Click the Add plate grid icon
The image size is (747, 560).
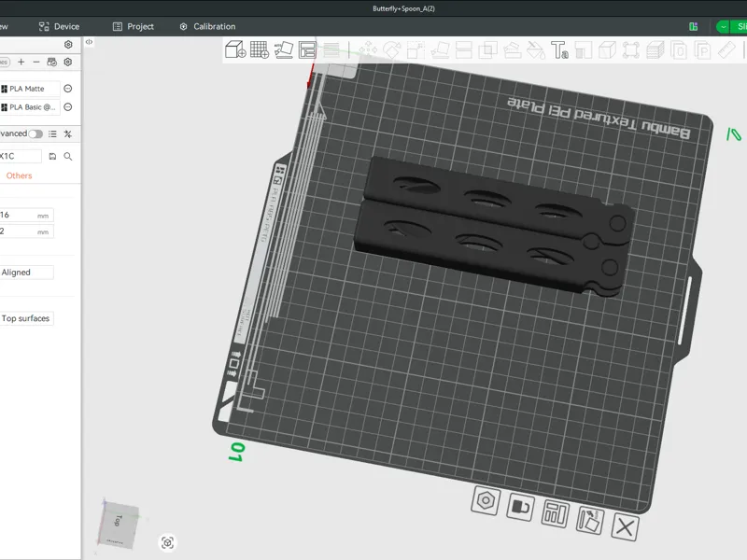point(260,49)
